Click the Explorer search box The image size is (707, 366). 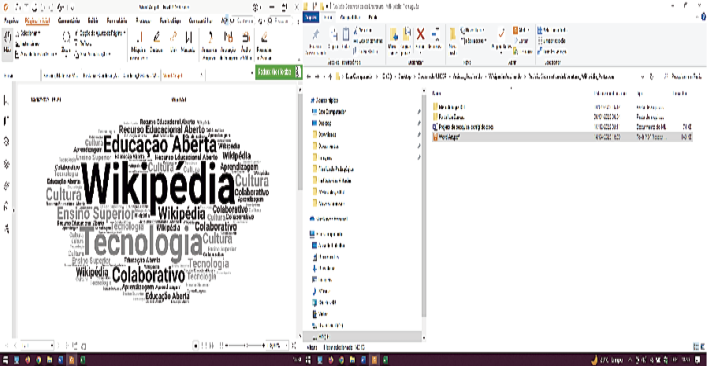pos(684,77)
